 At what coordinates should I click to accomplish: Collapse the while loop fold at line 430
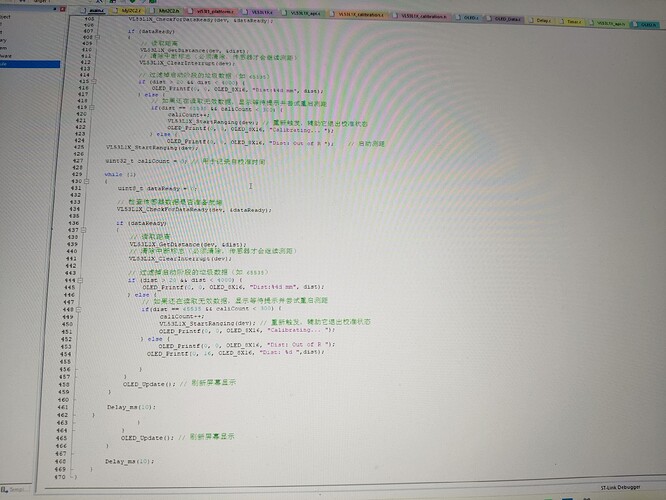(x=86, y=181)
